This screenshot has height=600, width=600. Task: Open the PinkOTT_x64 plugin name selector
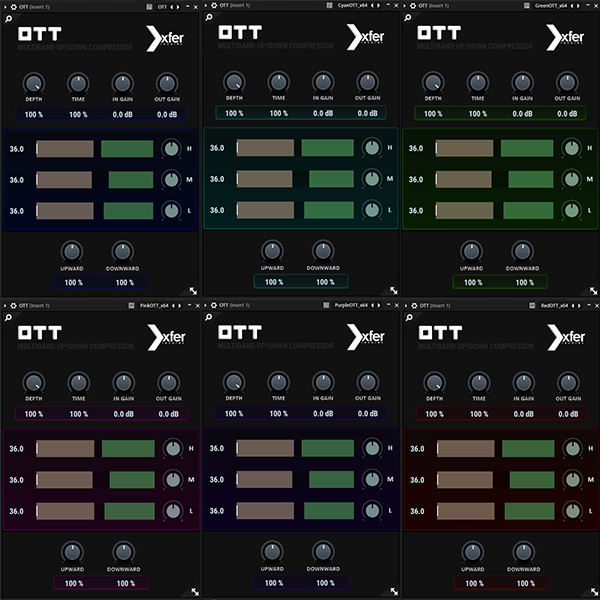tap(154, 305)
